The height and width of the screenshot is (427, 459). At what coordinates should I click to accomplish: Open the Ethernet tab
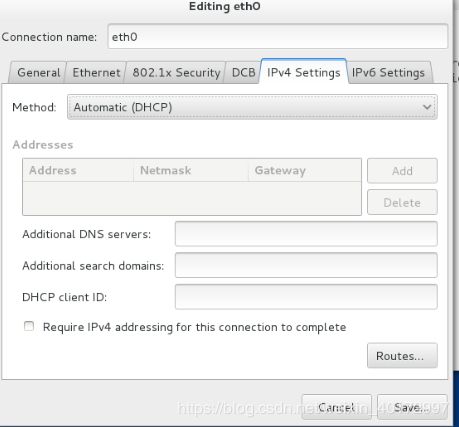click(x=96, y=73)
